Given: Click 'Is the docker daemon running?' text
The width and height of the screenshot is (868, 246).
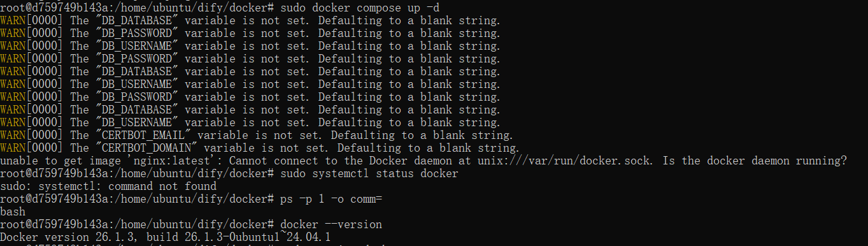Looking at the screenshot, I should pos(755,161).
